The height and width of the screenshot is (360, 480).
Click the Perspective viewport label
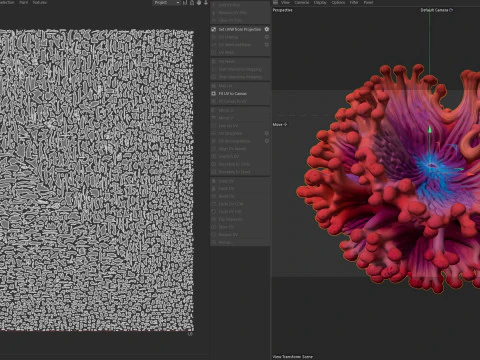[x=283, y=10]
